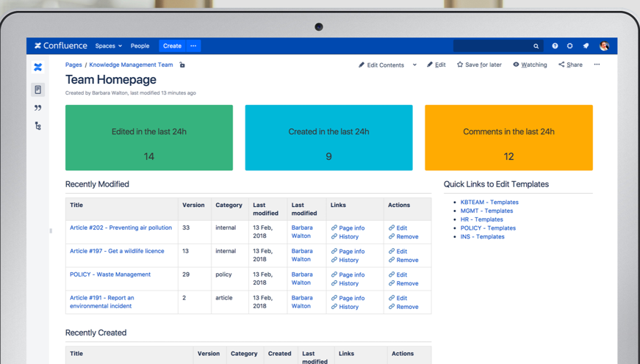
Task: Open the help question mark icon
Action: coord(555,46)
